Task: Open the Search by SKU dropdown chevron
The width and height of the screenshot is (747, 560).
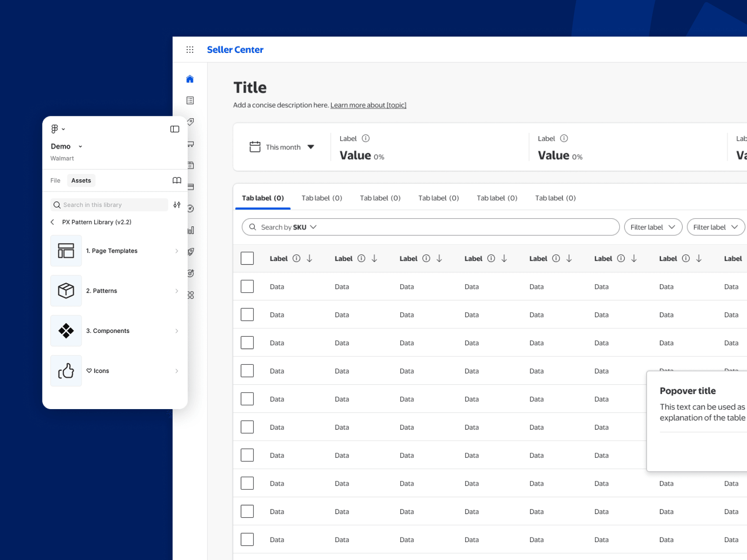Action: (313, 227)
